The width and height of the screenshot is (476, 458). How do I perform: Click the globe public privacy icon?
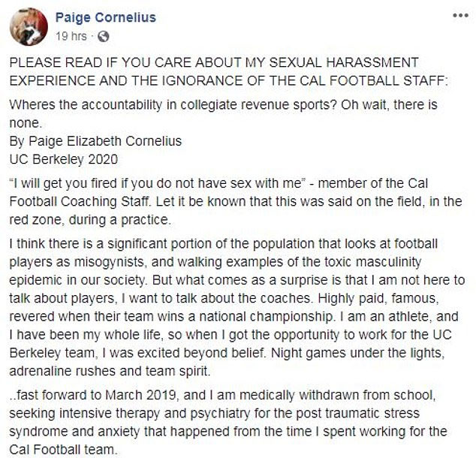click(x=103, y=35)
